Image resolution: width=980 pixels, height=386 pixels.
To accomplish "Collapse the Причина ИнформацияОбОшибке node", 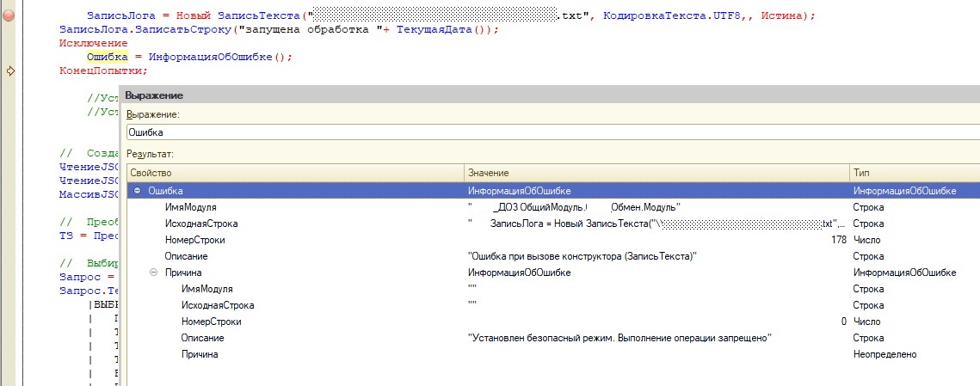I will (154, 273).
